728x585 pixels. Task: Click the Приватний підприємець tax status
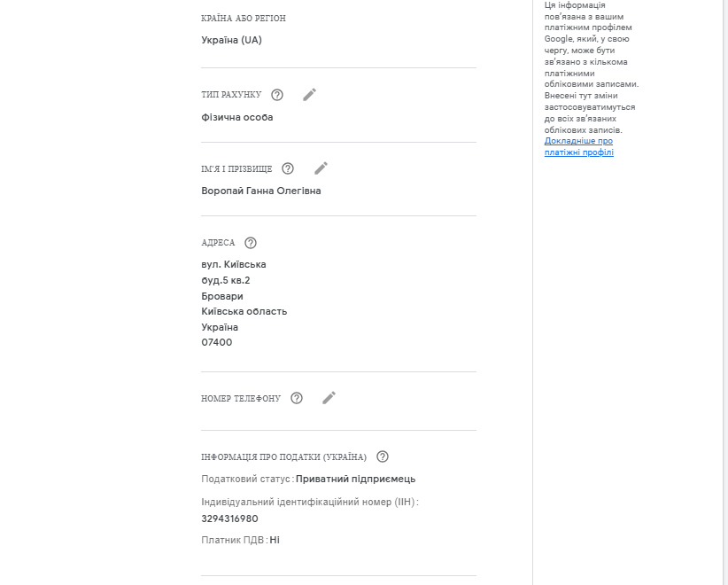pos(356,479)
